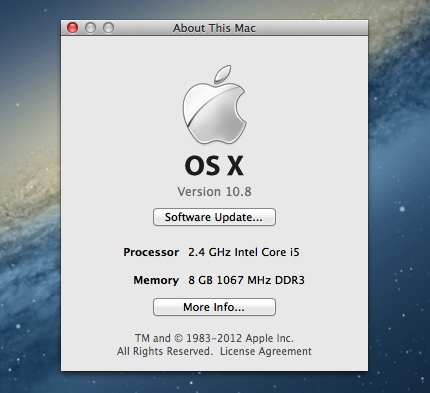Open the License Agreement link
The width and height of the screenshot is (430, 393).
(266, 351)
